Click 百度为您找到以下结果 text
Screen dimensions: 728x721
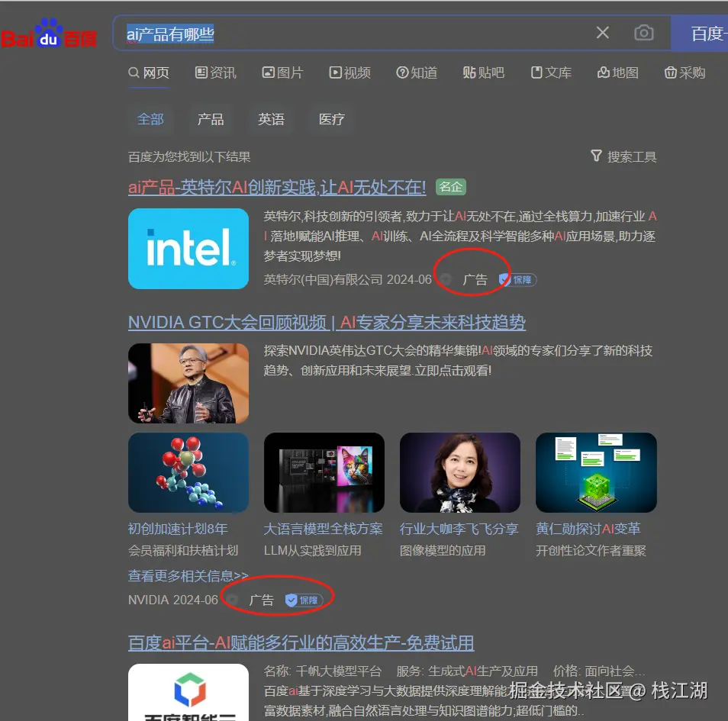click(189, 157)
